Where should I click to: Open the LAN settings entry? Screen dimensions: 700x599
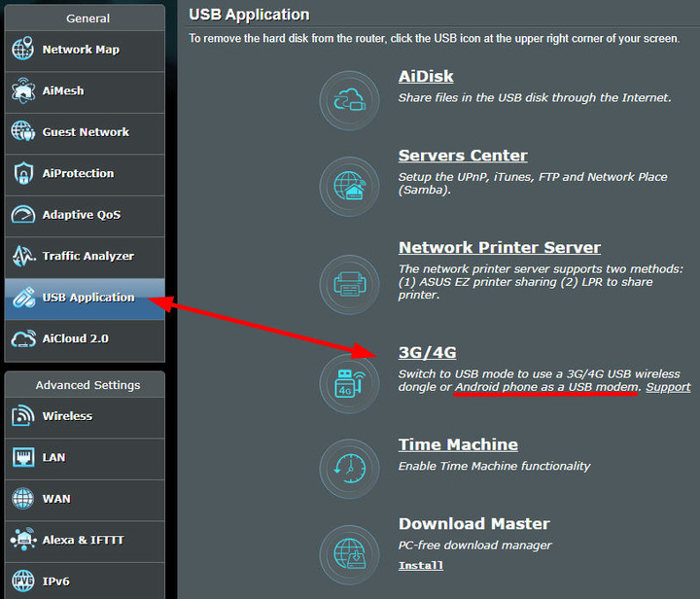85,458
